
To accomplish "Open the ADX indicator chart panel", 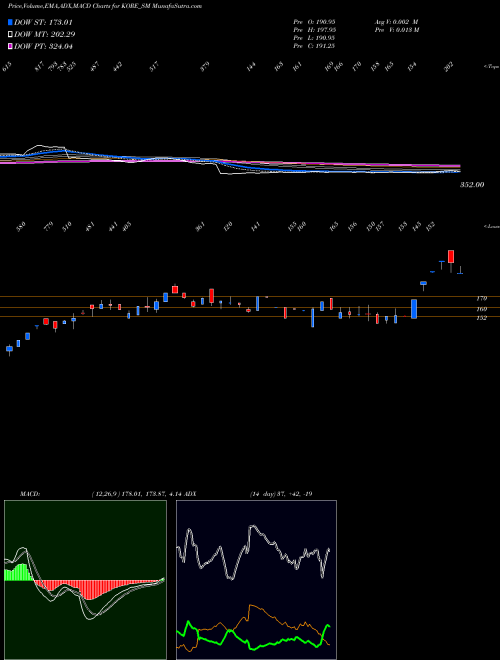I will coord(256,580).
